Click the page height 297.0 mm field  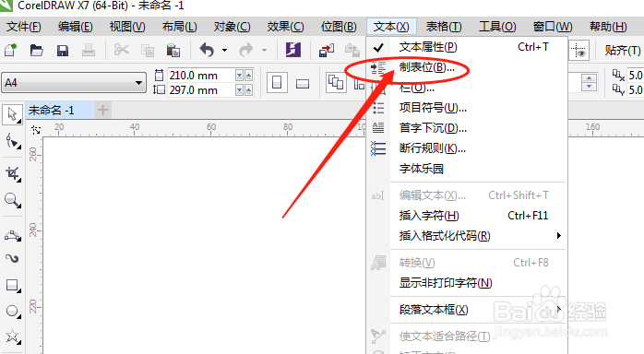[x=200, y=89]
